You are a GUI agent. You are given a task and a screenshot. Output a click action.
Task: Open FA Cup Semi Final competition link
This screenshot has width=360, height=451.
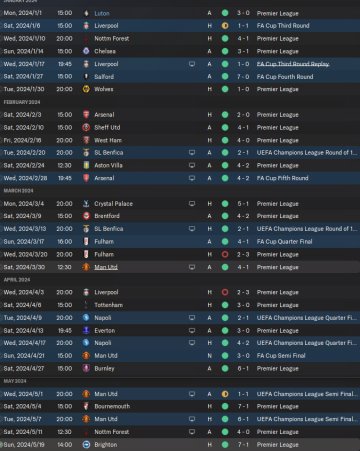pyautogui.click(x=281, y=356)
